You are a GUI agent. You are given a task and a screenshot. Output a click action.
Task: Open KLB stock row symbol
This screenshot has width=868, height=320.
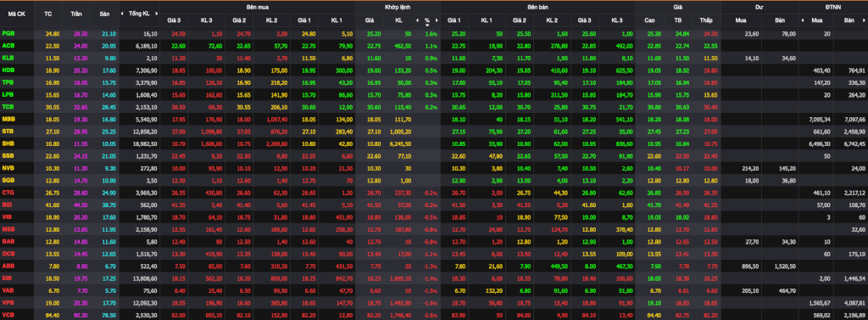pyautogui.click(x=8, y=58)
